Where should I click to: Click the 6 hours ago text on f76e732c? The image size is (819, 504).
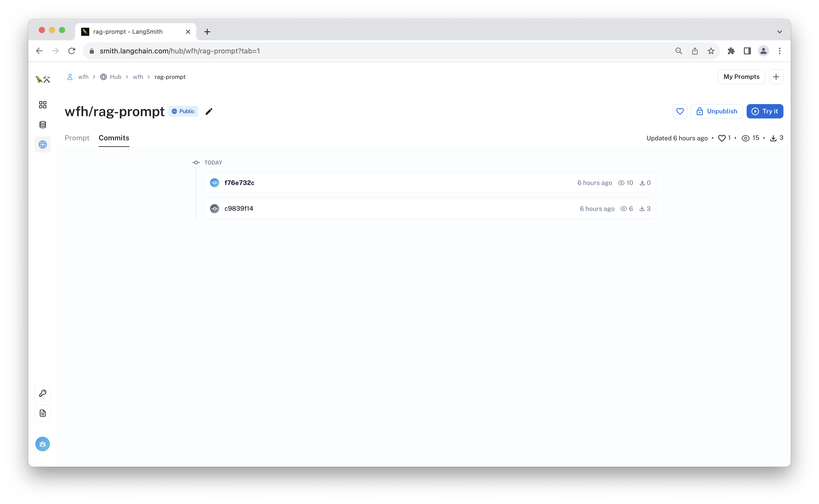click(595, 183)
